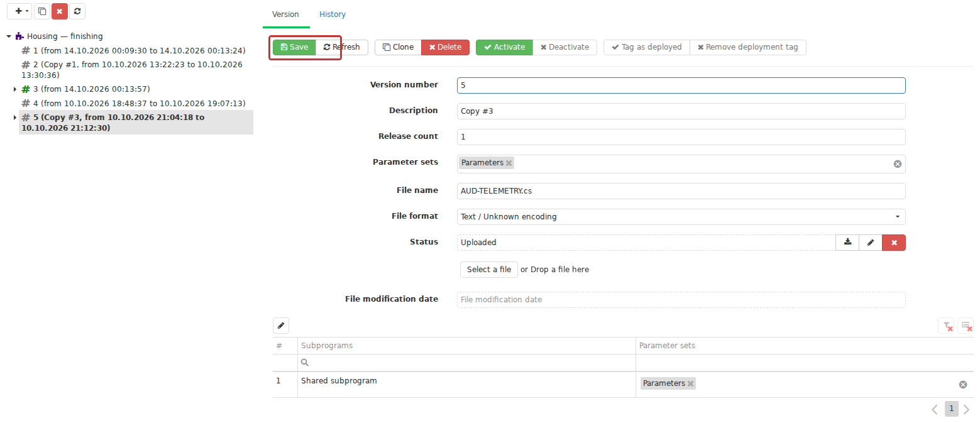980x423 pixels.
Task: Switch to the Version tab
Action: click(x=285, y=14)
